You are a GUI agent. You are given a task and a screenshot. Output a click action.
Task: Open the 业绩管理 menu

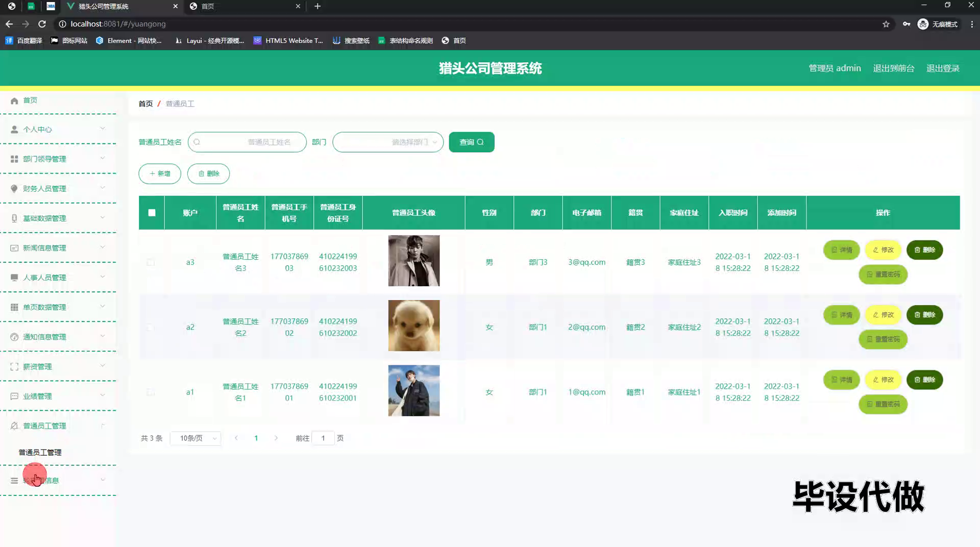click(58, 396)
